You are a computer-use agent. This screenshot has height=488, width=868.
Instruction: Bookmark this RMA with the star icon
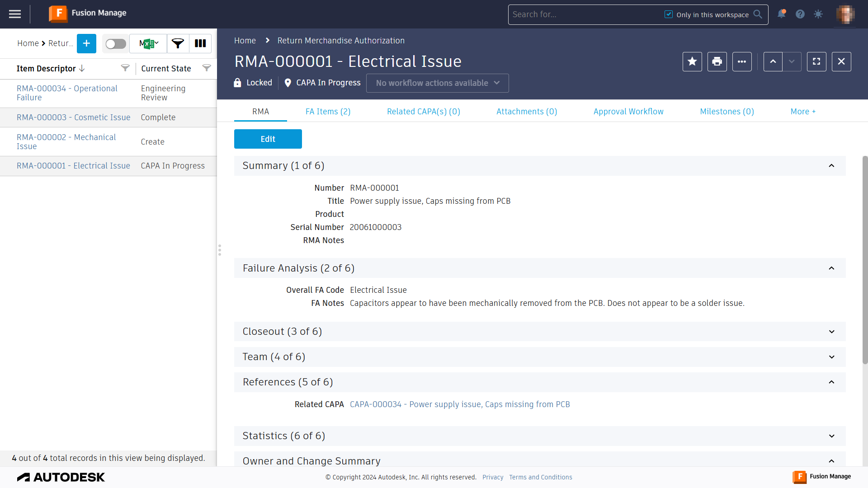click(692, 61)
